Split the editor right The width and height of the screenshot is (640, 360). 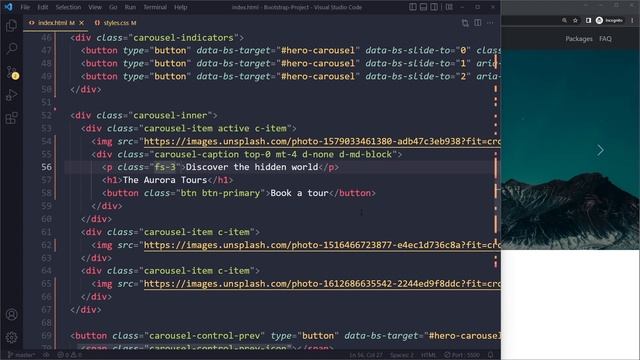point(478,23)
